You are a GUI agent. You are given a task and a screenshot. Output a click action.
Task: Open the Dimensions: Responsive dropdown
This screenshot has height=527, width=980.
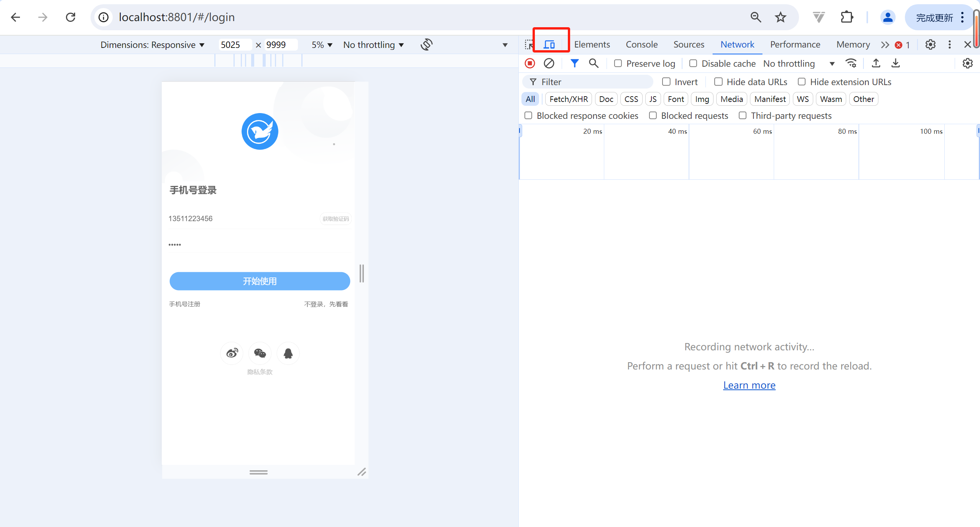(152, 45)
